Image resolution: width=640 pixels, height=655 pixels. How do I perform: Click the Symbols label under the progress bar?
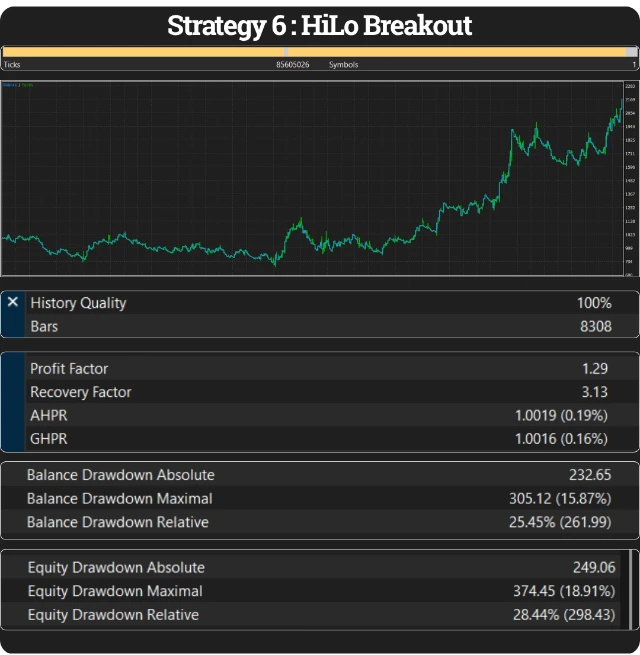(343, 64)
